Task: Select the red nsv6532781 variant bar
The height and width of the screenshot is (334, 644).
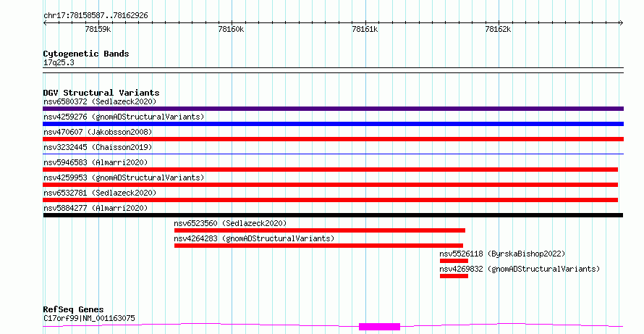Action: click(330, 200)
